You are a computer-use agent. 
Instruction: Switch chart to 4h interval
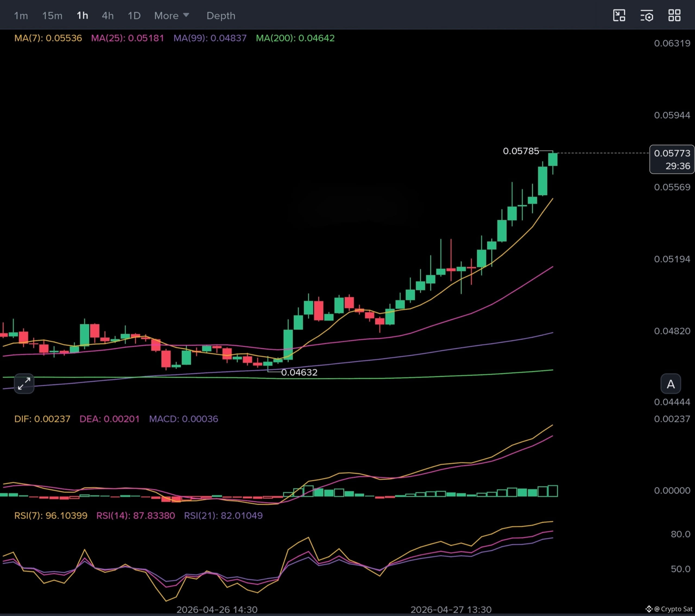[x=108, y=16]
